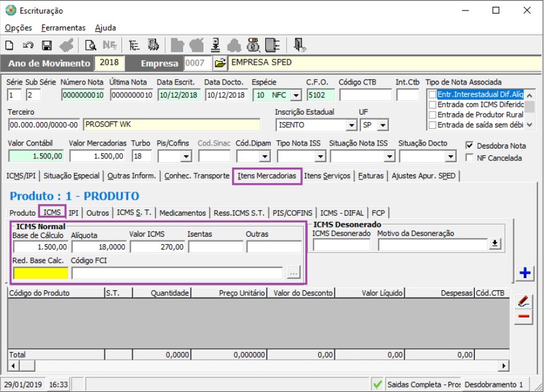This screenshot has width=544, height=392.
Task: Open the Motivo da Desoneração list button
Action: coord(495,245)
